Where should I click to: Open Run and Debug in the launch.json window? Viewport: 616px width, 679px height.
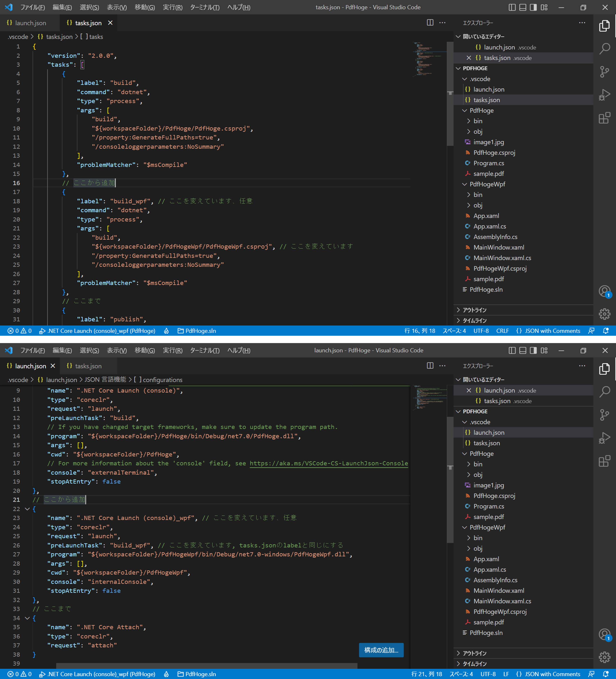click(x=605, y=438)
